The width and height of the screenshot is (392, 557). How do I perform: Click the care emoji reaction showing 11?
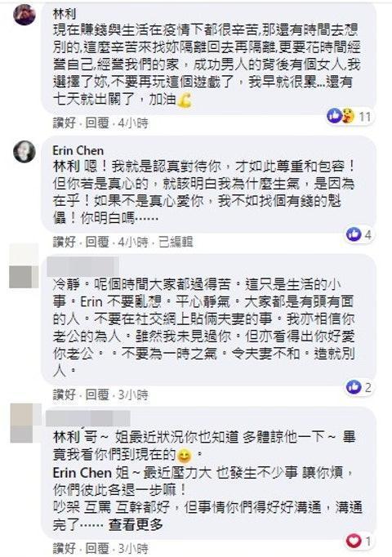pos(349,116)
